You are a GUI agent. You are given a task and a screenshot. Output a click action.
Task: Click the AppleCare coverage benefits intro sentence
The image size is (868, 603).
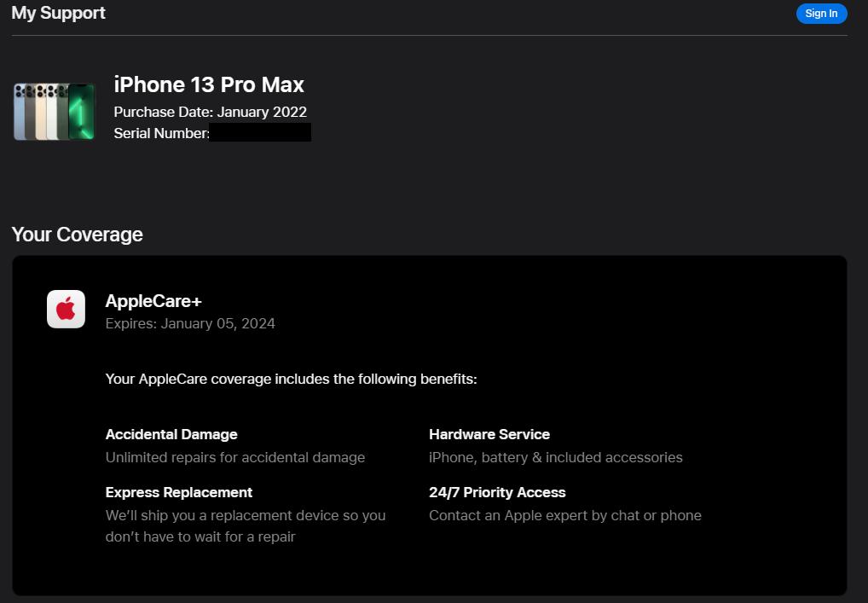pyautogui.click(x=291, y=379)
